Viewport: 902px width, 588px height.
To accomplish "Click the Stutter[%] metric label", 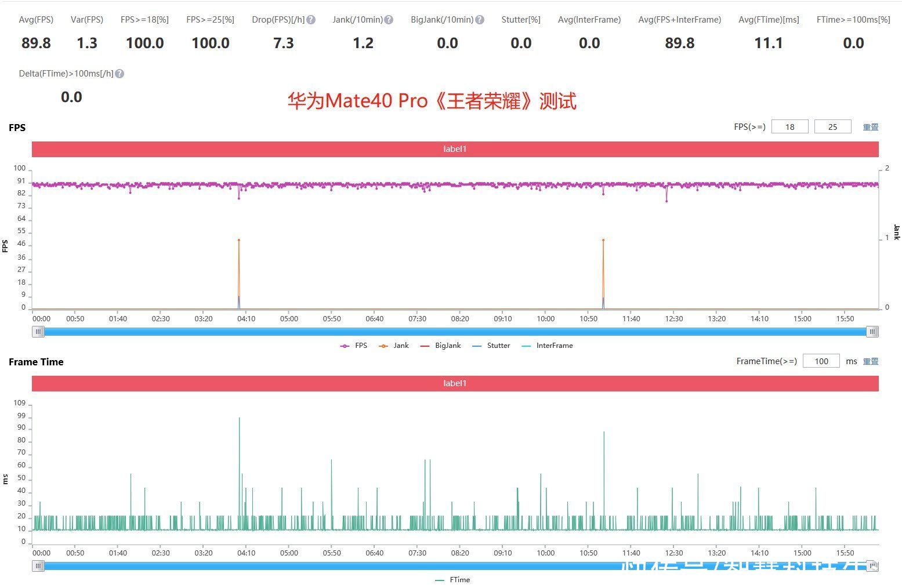I will click(521, 20).
